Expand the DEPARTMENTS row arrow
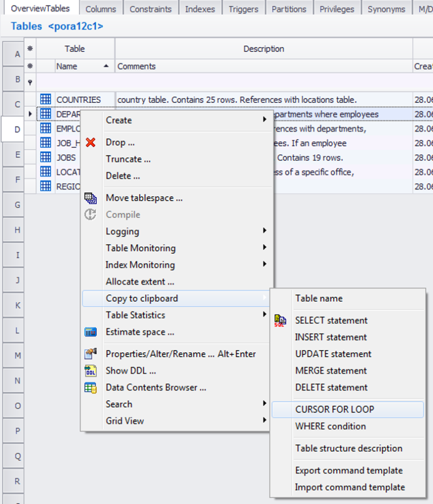This screenshot has width=433, height=504. 30,114
